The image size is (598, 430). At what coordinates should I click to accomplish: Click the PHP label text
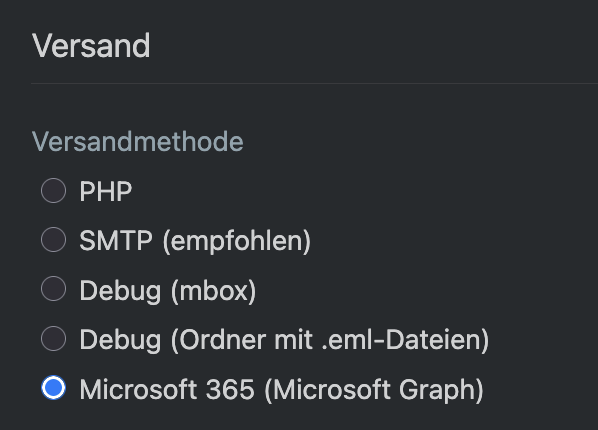(x=106, y=191)
